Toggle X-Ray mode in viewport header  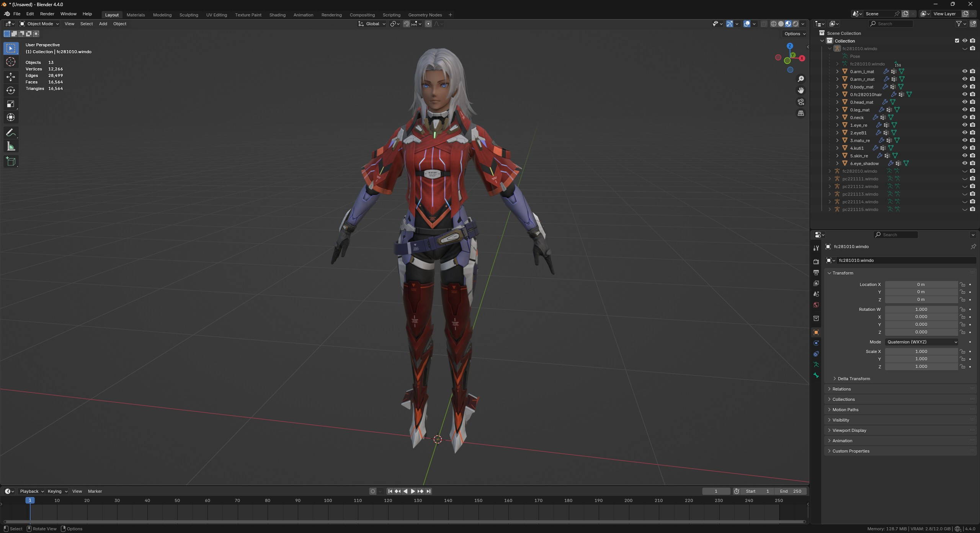764,24
